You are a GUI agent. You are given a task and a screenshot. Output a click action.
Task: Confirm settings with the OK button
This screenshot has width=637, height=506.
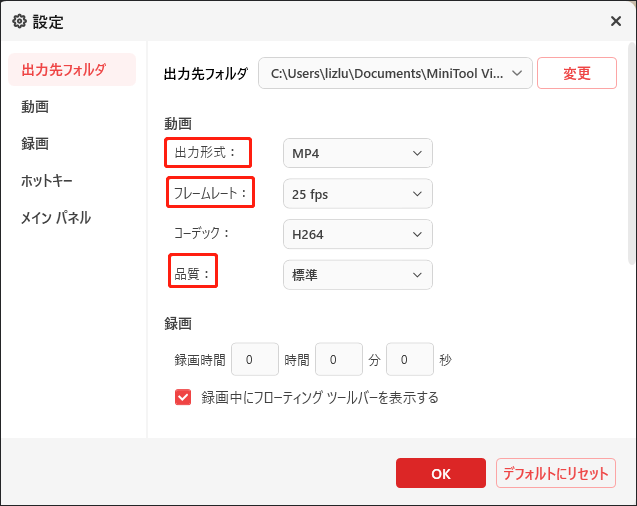click(441, 474)
